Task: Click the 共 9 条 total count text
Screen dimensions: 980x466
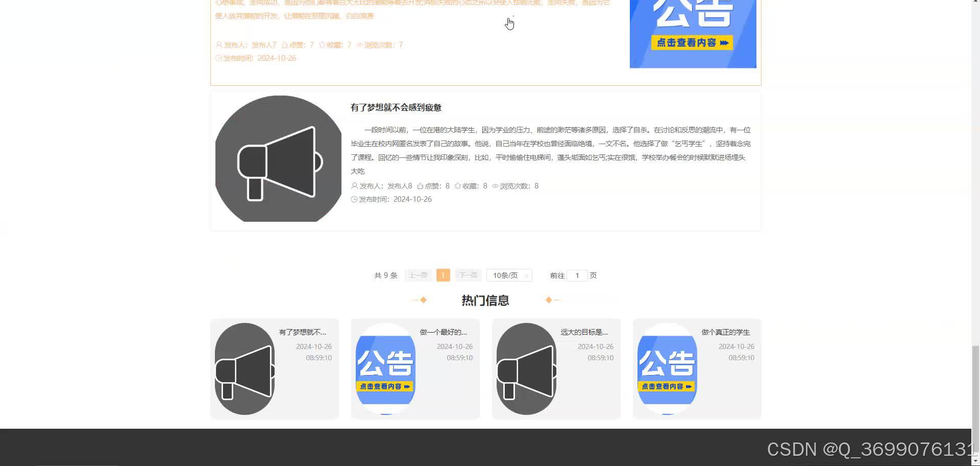Action: [385, 275]
